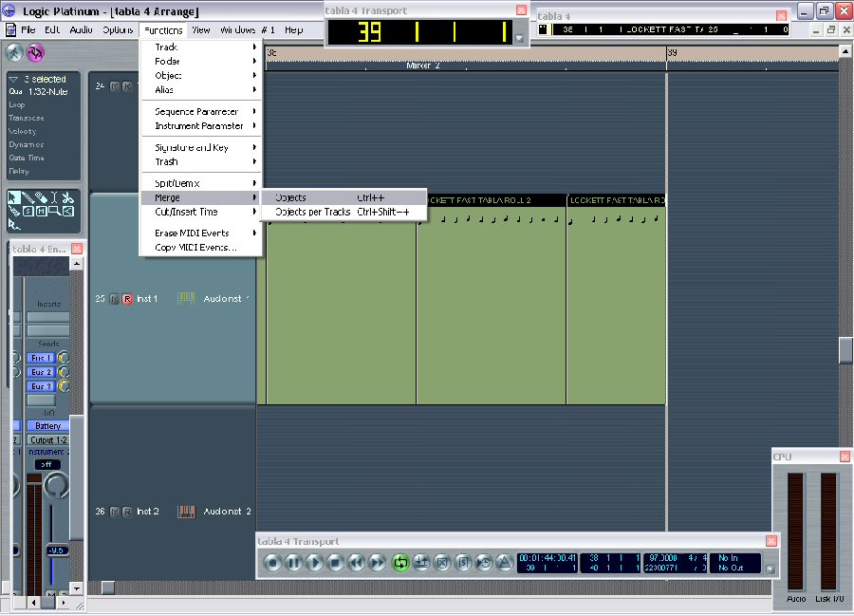This screenshot has height=616, width=854.
Task: Click the Pause button in the transport
Action: click(x=294, y=563)
